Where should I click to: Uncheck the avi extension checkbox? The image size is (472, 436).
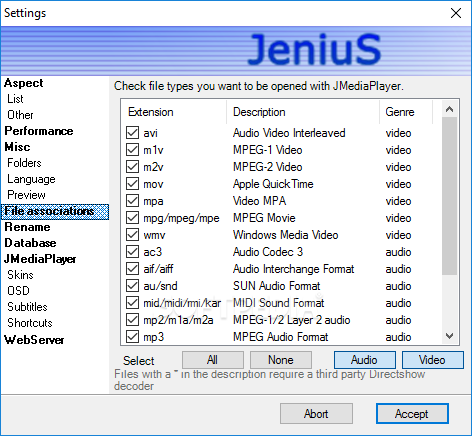pyautogui.click(x=132, y=133)
